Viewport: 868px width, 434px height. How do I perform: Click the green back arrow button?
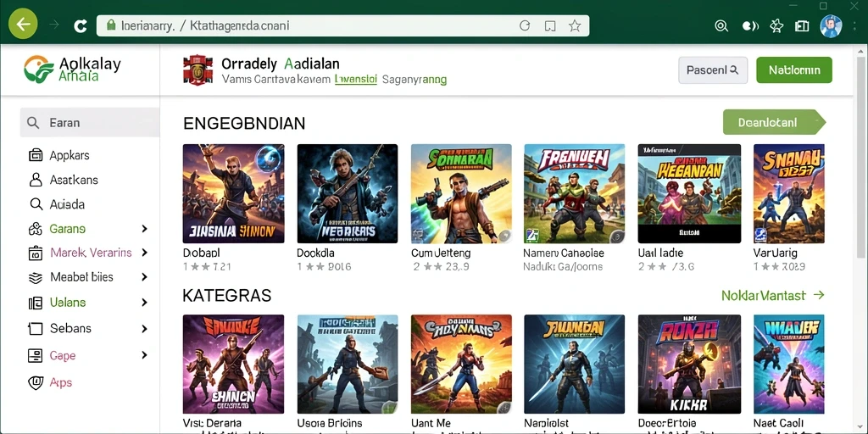[x=23, y=25]
